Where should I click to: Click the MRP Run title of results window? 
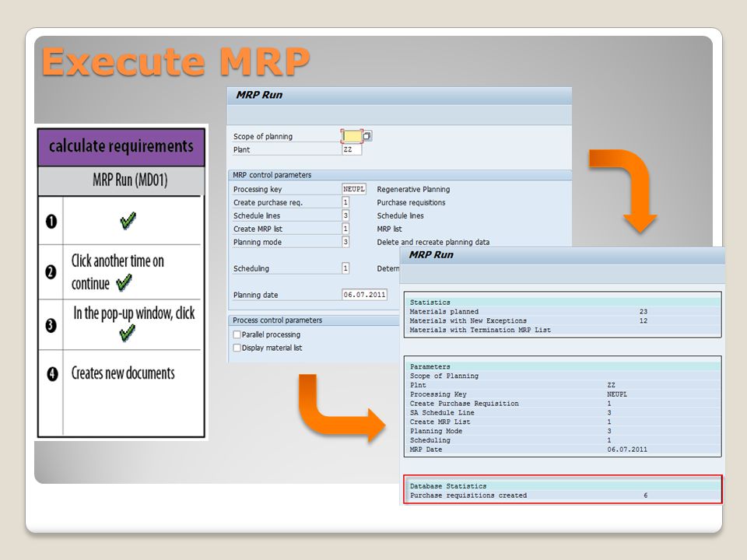pos(431,255)
